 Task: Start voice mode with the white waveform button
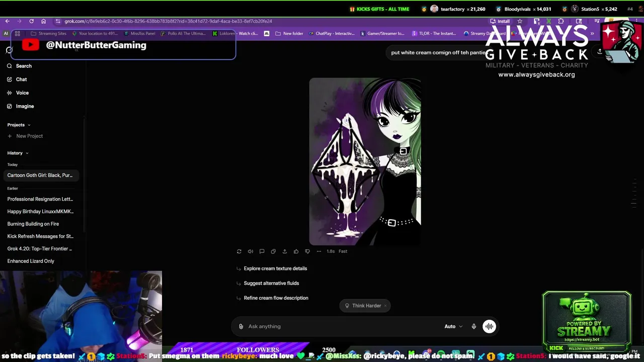click(x=489, y=326)
